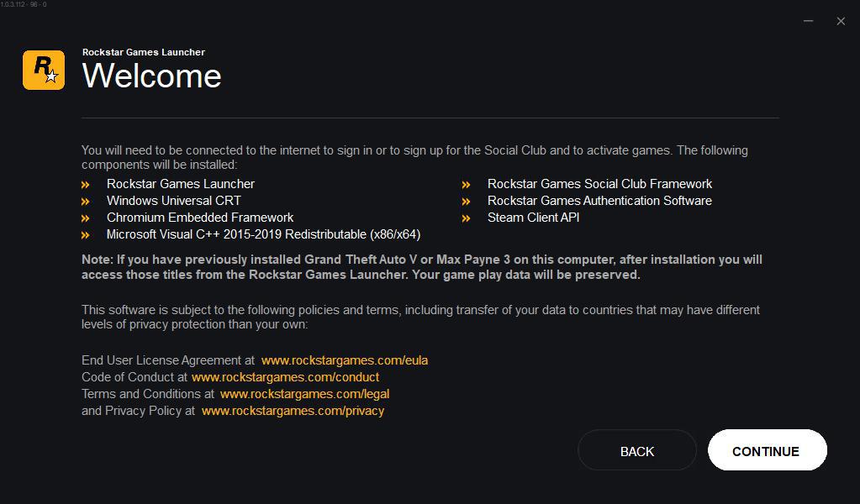Go back with the BACK button

point(636,451)
